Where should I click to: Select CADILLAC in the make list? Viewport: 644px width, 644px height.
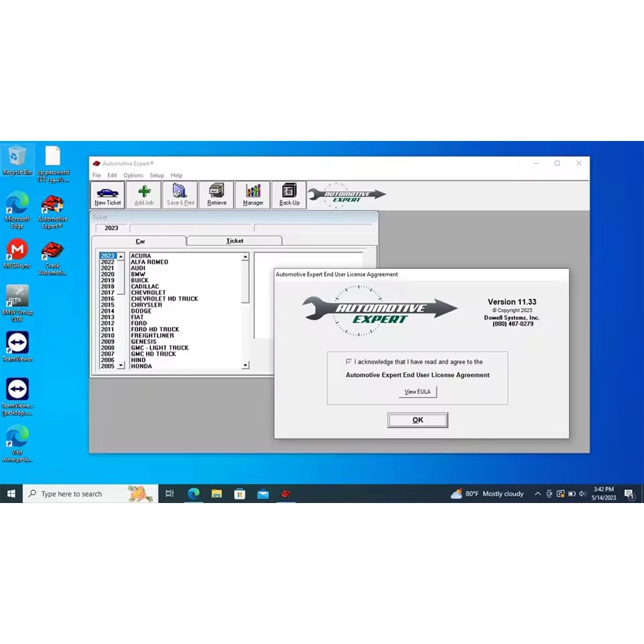[145, 286]
